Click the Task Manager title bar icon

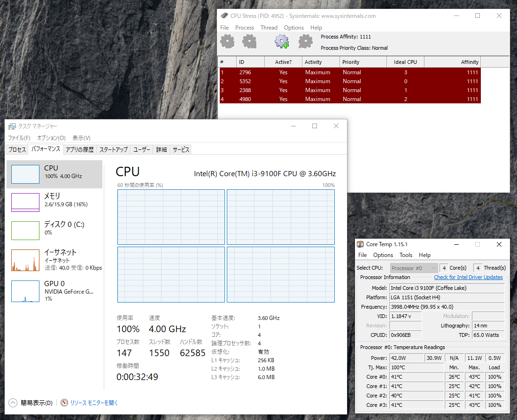click(x=12, y=126)
